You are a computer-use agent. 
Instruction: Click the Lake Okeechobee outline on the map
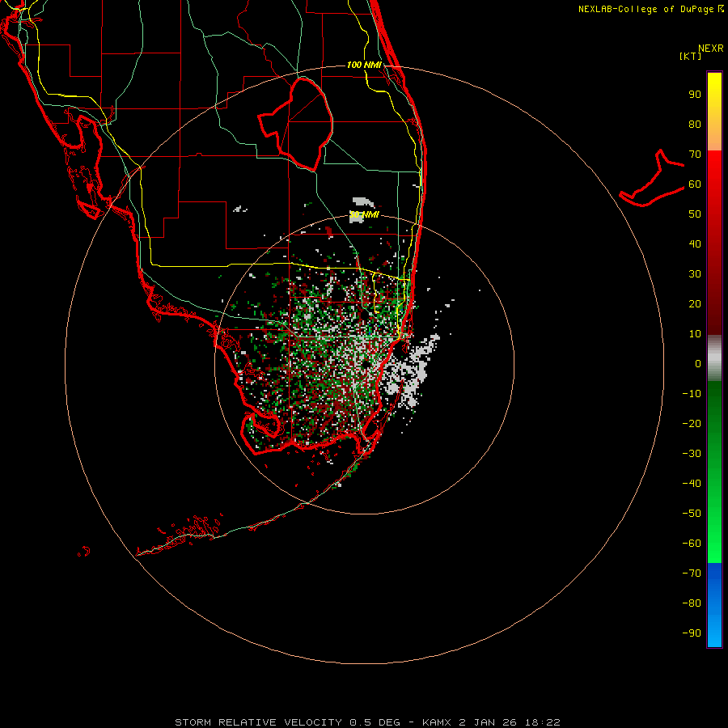tap(296, 125)
